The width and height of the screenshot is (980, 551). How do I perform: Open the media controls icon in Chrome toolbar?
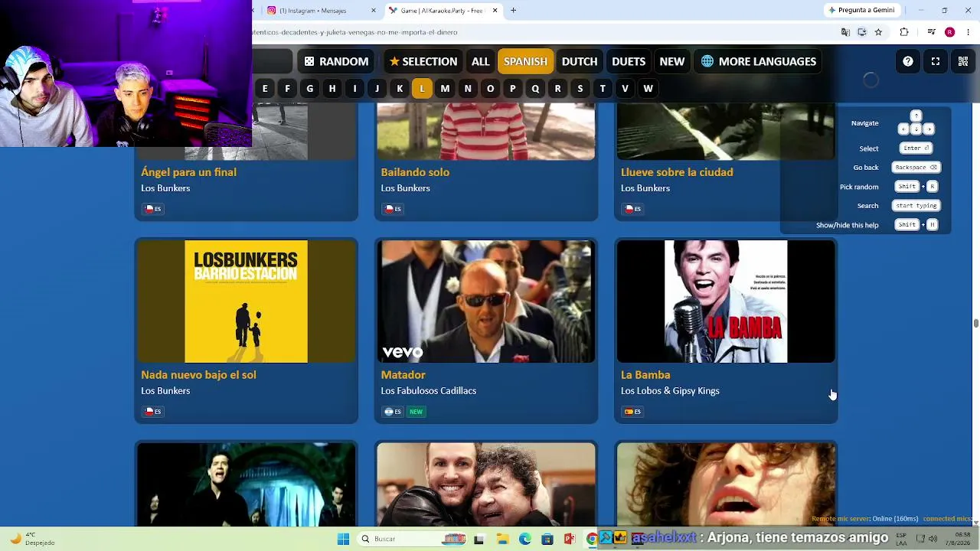point(931,32)
